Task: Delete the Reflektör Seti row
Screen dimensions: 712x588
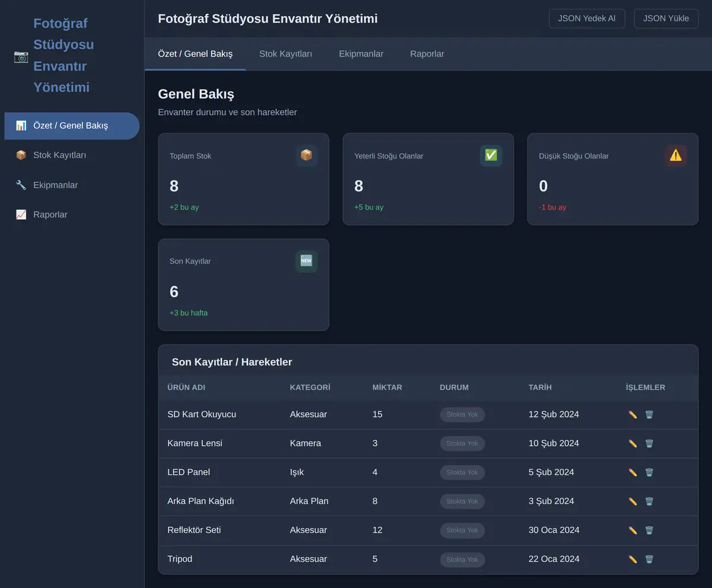Action: (x=649, y=530)
